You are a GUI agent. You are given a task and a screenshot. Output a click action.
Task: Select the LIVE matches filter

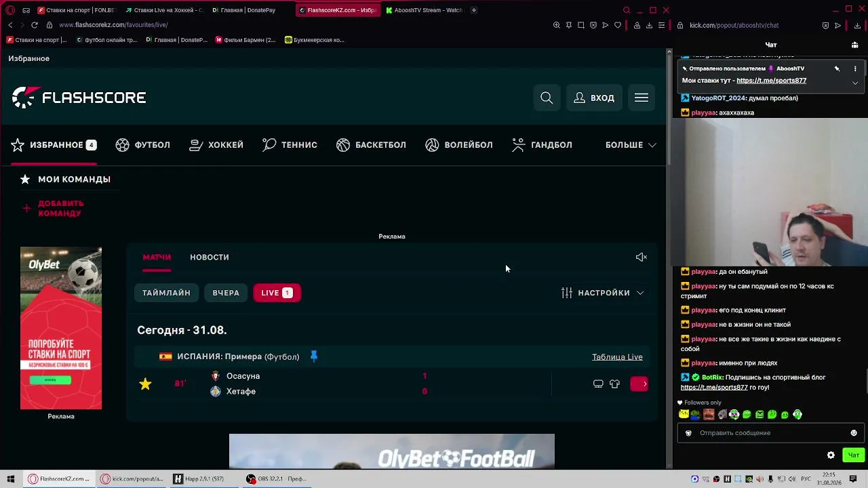277,293
